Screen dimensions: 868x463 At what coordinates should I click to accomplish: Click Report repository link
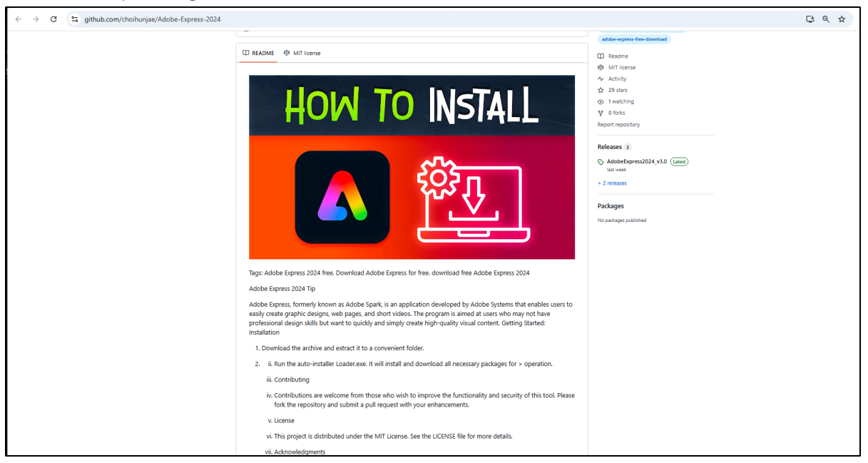(x=618, y=125)
